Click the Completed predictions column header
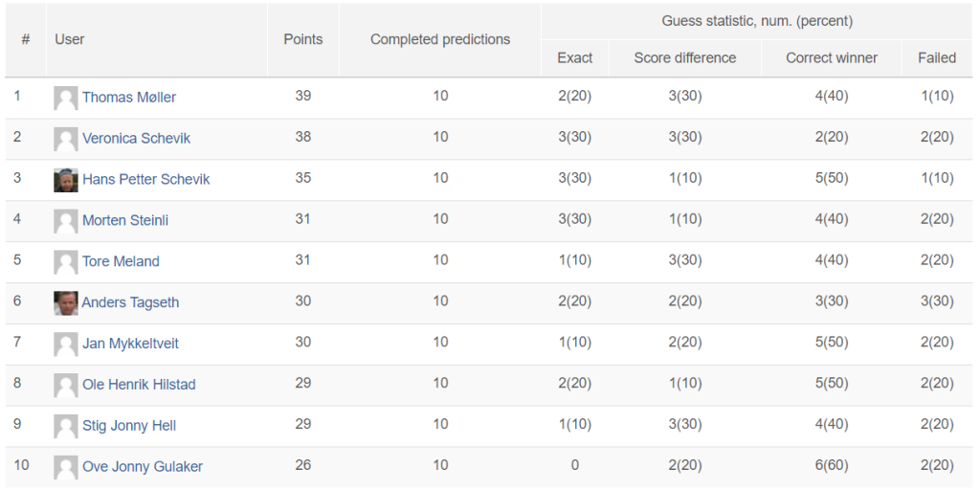Screen dimensions: 980x490 coord(440,39)
